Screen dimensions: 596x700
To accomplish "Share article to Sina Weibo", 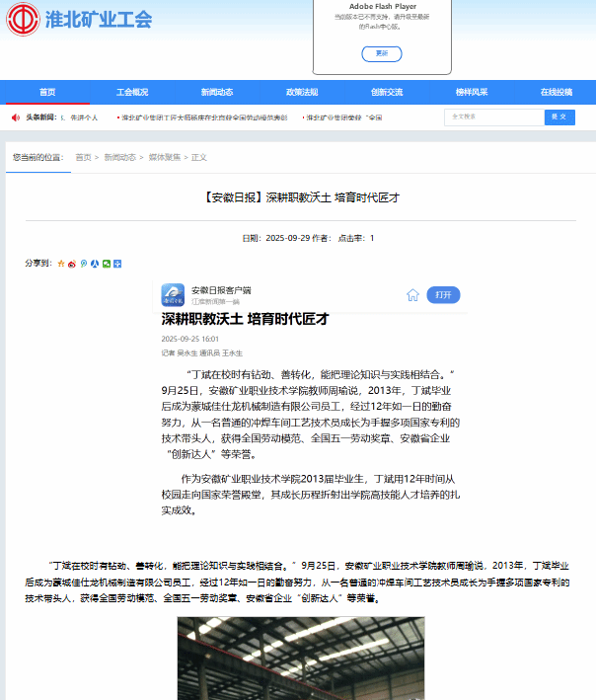I will [x=72, y=264].
